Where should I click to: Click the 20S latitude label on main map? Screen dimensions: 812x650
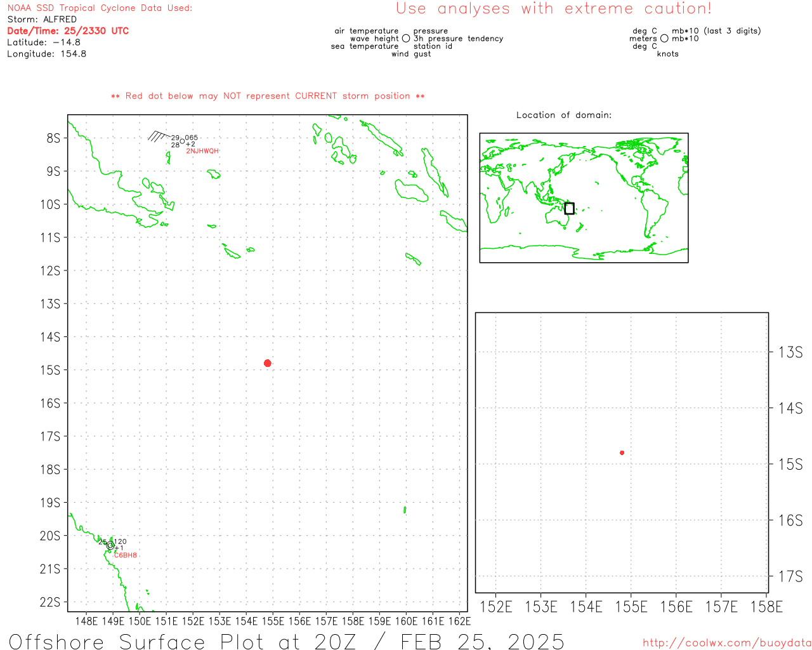click(50, 536)
